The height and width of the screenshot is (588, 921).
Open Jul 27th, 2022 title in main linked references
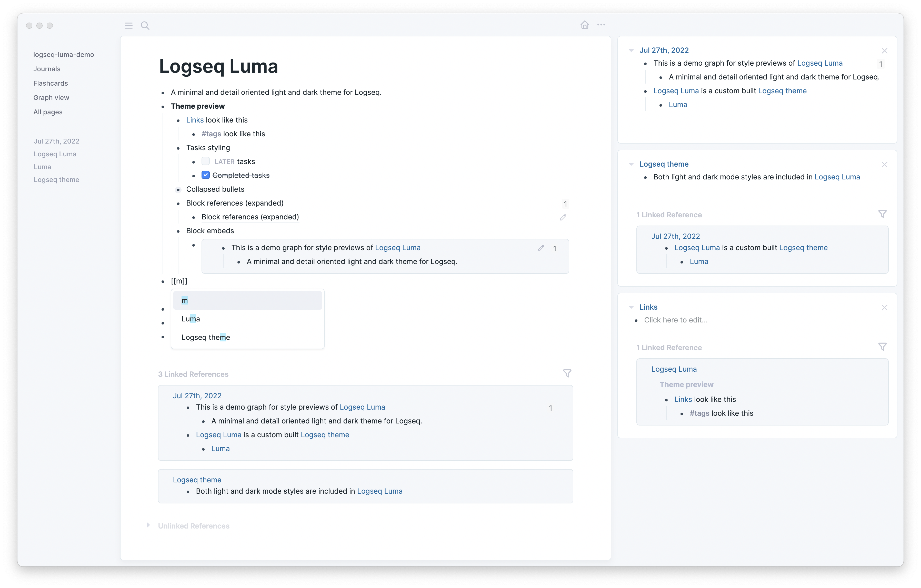tap(197, 396)
